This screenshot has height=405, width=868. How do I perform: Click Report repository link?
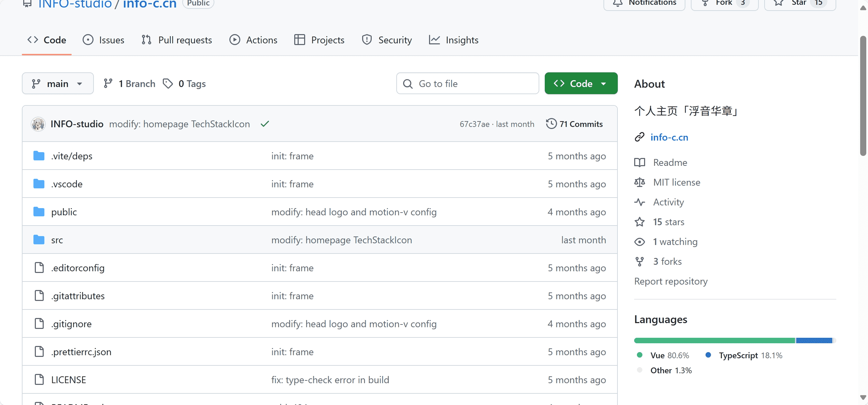(671, 281)
